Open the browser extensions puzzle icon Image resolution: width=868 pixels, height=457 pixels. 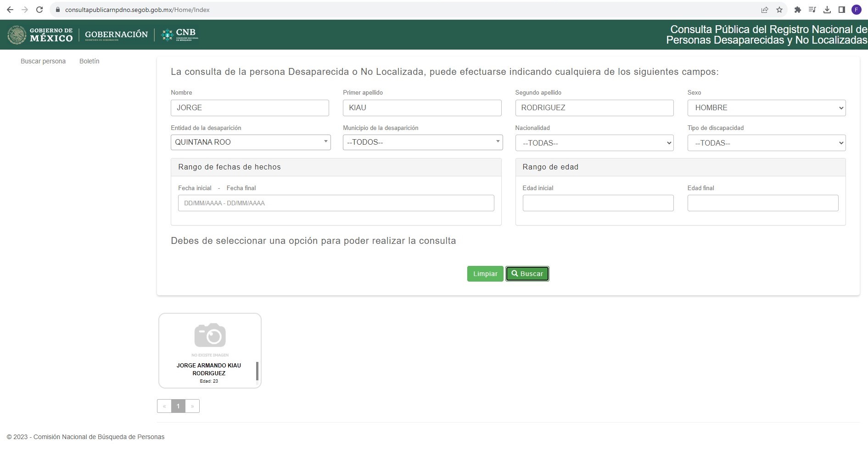tap(798, 10)
